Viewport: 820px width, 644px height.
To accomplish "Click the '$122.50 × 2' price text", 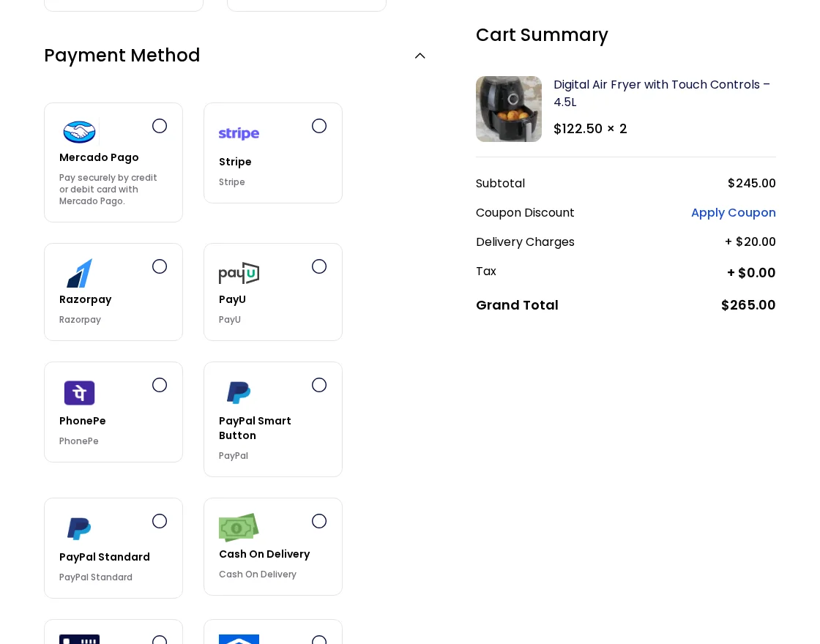I will (590, 129).
